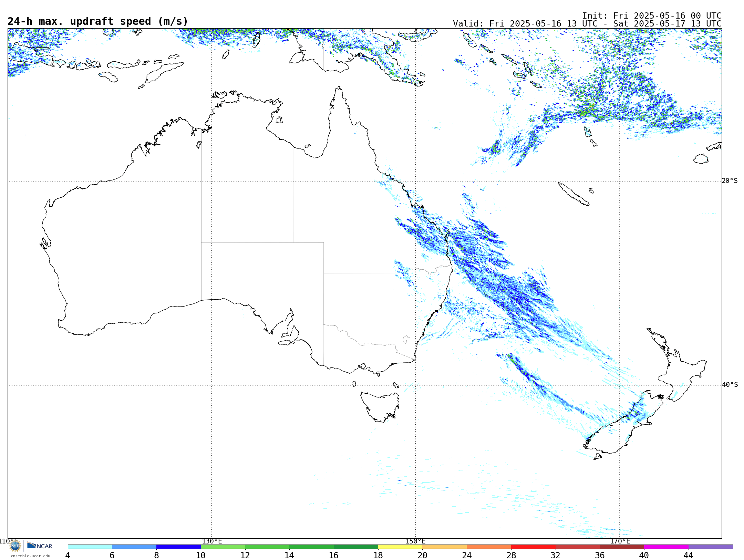Select the yellow 18–20 colorbar swatch
Image resolution: width=744 pixels, height=560 pixels.
click(400, 547)
